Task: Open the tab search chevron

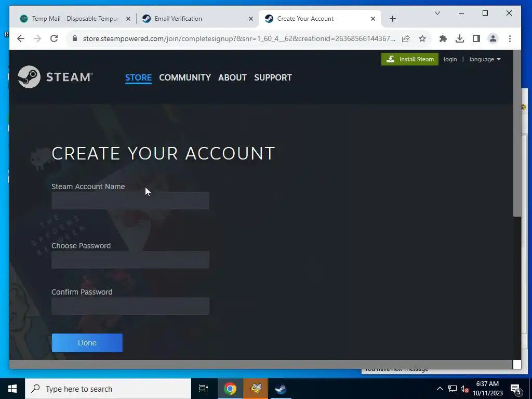Action: [437, 13]
